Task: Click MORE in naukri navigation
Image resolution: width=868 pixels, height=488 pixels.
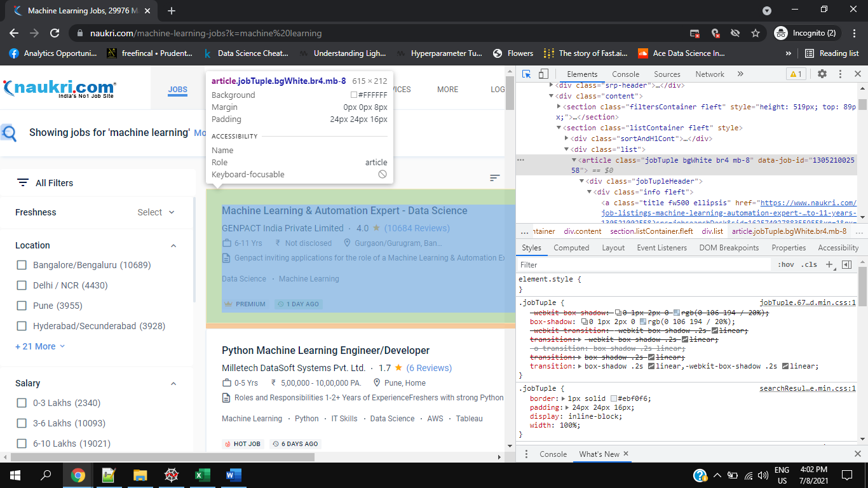Action: click(447, 90)
